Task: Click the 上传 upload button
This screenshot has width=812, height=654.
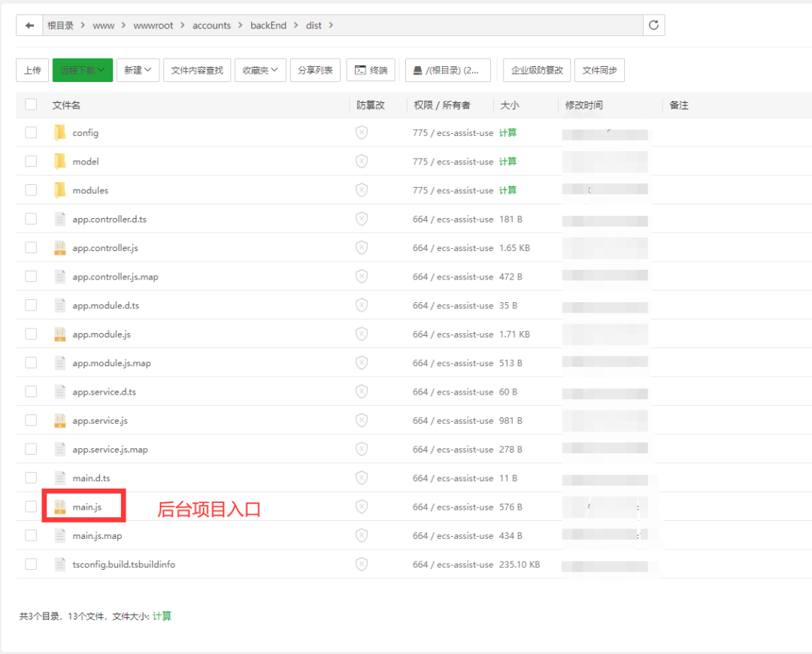Action: (x=32, y=70)
